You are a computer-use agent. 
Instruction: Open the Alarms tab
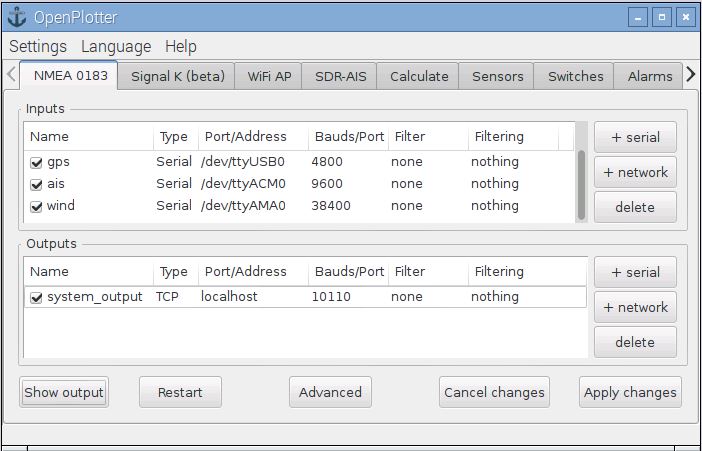point(650,77)
